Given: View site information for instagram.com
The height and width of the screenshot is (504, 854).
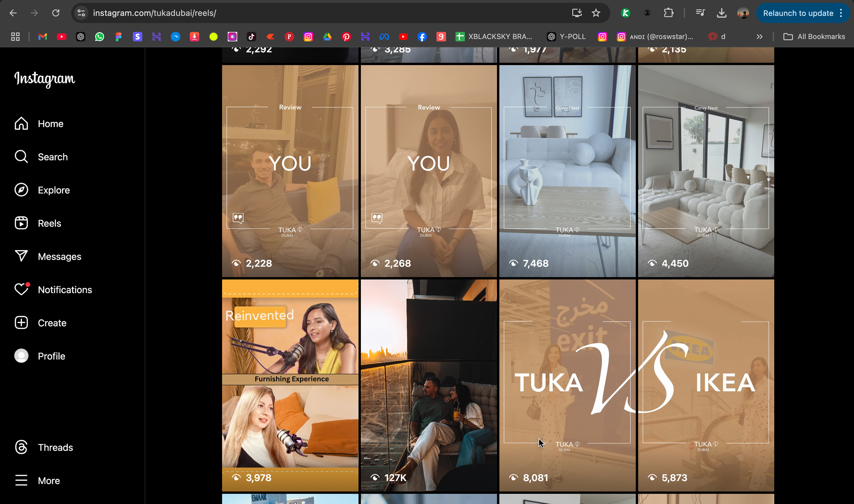Looking at the screenshot, I should (81, 13).
